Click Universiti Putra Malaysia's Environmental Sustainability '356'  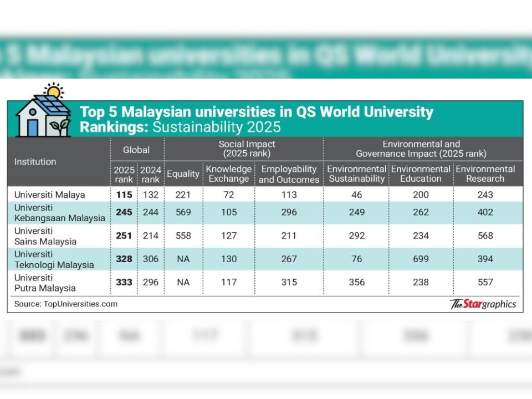click(x=356, y=282)
